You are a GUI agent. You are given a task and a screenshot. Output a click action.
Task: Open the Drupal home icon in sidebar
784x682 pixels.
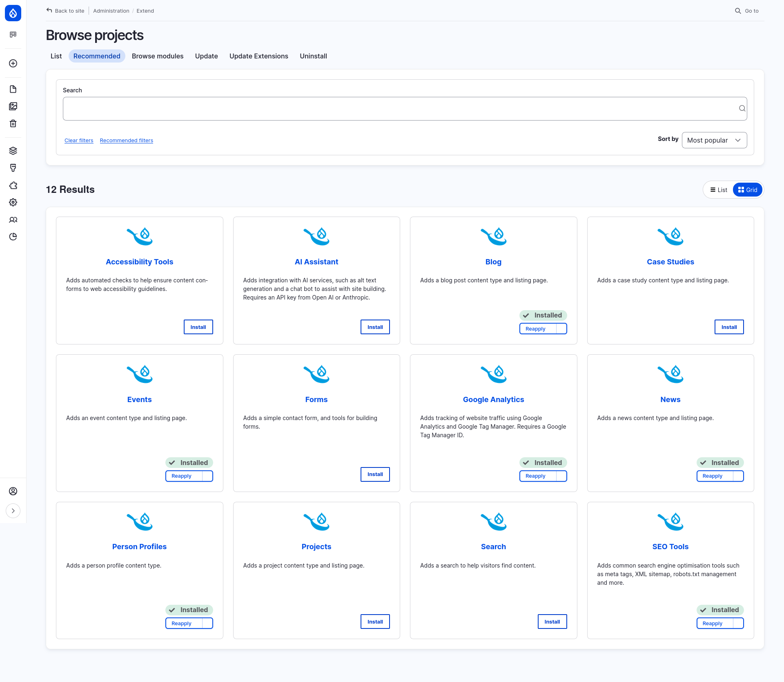(x=13, y=13)
